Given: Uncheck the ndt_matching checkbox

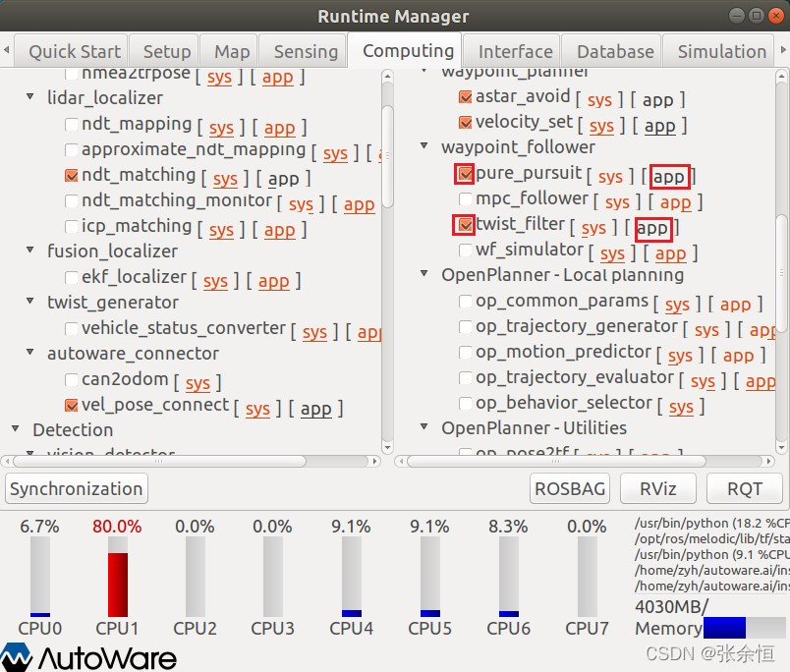Looking at the screenshot, I should tap(72, 175).
